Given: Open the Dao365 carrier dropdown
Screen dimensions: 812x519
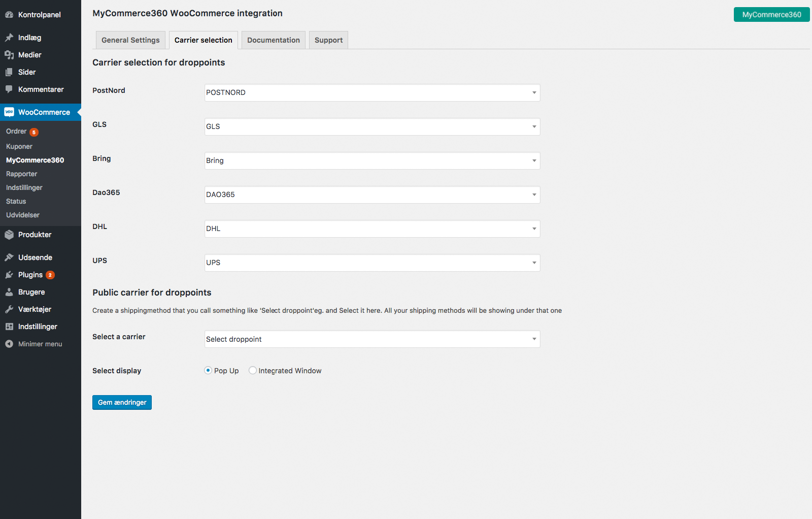Looking at the screenshot, I should coord(372,194).
